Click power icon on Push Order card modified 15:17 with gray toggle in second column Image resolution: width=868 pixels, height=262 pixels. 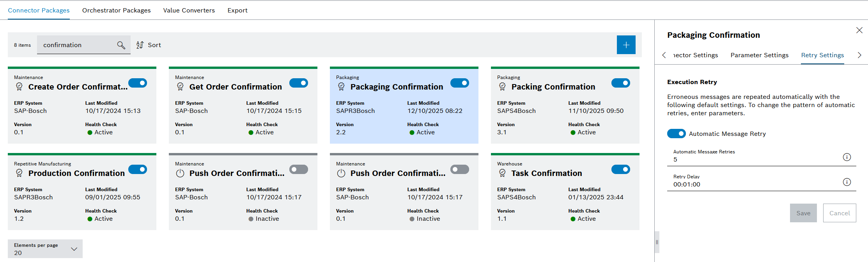coord(180,173)
